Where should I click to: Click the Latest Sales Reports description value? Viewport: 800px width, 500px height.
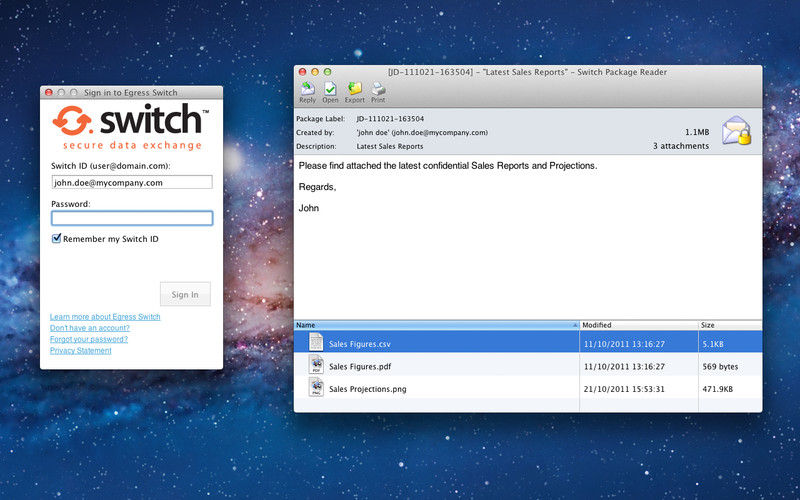click(390, 146)
